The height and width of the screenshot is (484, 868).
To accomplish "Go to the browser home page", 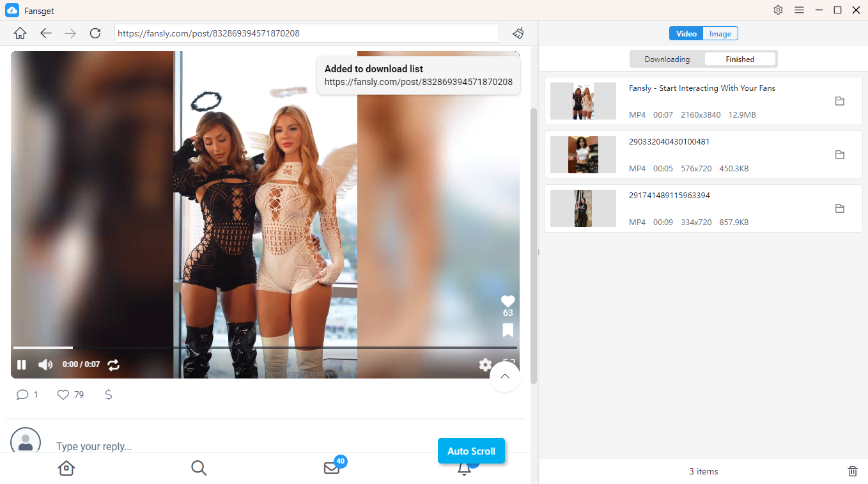I will [20, 33].
